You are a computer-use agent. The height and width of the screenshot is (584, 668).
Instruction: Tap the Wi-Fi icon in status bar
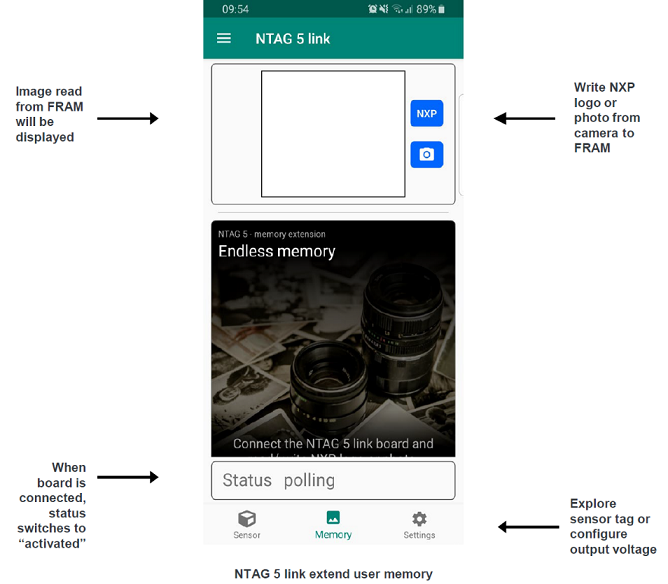pos(397,9)
